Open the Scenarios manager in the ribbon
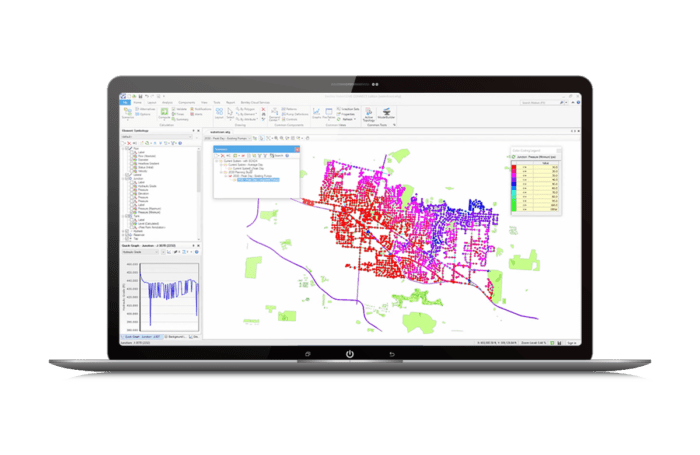 [x=128, y=113]
